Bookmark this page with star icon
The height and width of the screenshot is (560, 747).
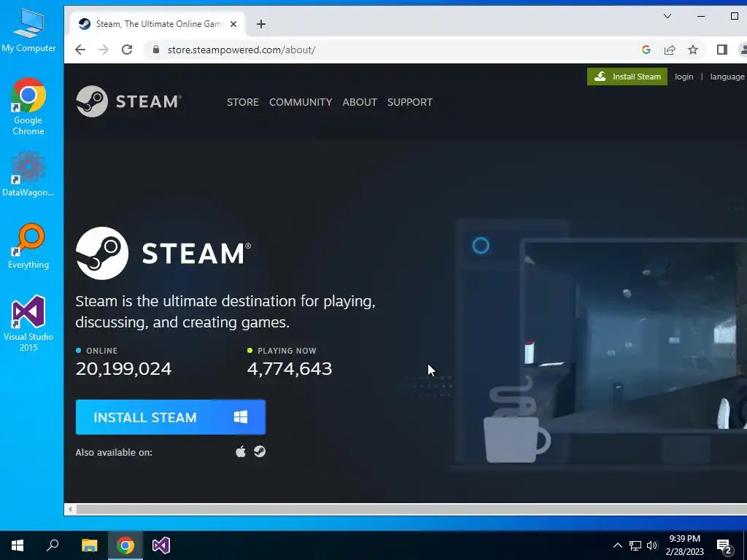pos(693,50)
